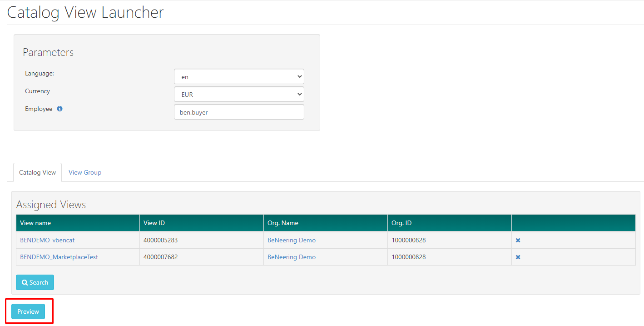Click the View ID column header
Screen dimensions: 644x326
click(154, 223)
